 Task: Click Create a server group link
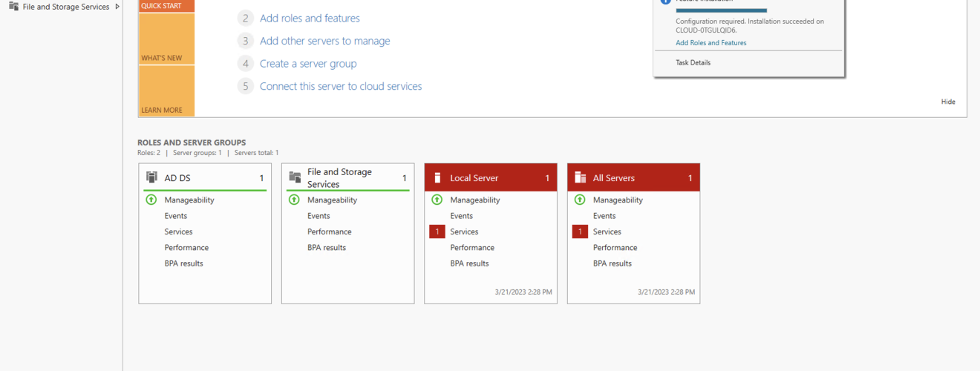pyautogui.click(x=308, y=64)
